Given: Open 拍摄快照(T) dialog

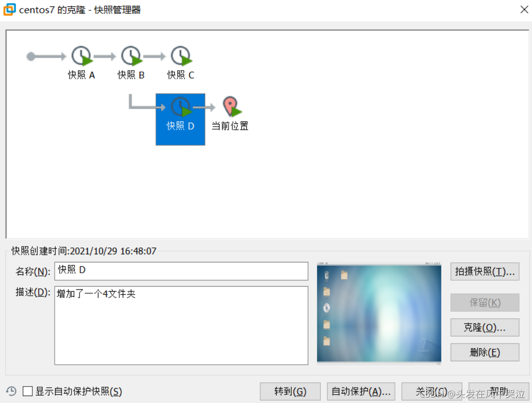Looking at the screenshot, I should click(484, 271).
